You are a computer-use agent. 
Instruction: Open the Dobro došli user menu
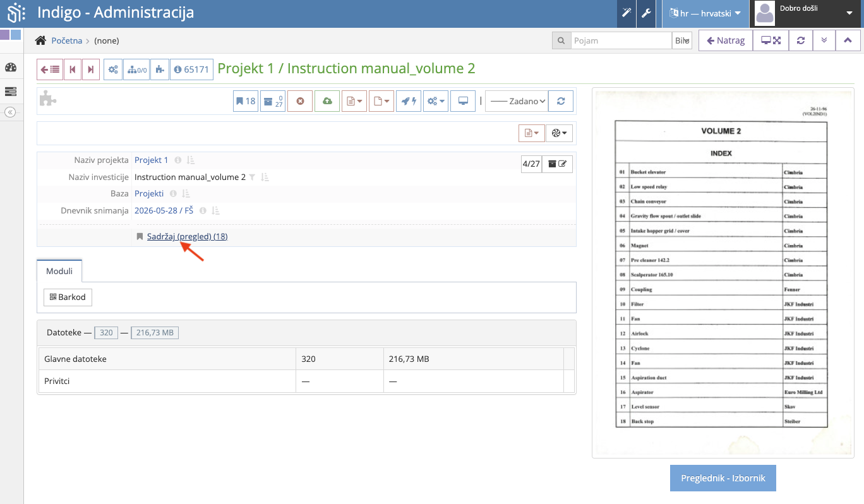click(x=807, y=13)
